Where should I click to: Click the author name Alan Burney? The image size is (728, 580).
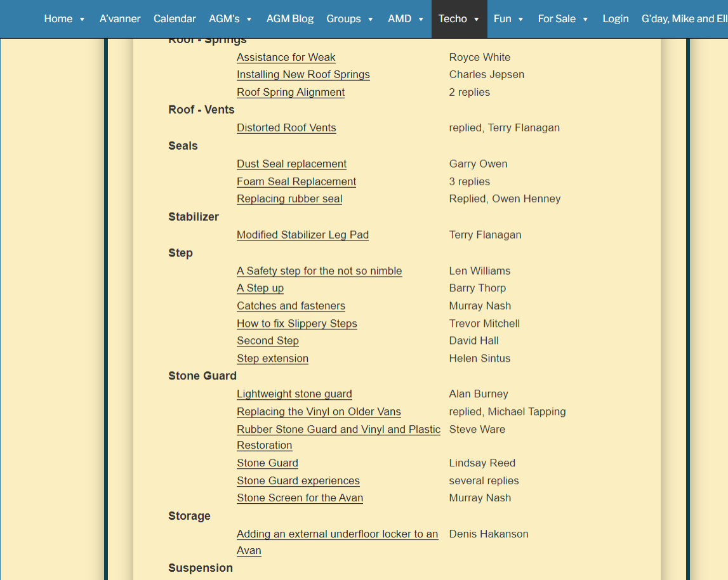point(478,394)
